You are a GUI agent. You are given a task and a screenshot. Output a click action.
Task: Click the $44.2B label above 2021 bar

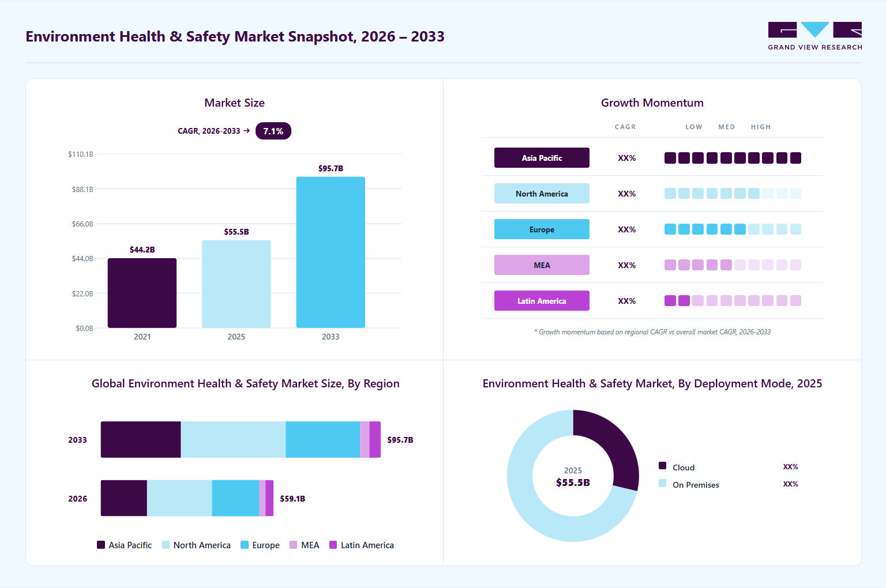(142, 250)
